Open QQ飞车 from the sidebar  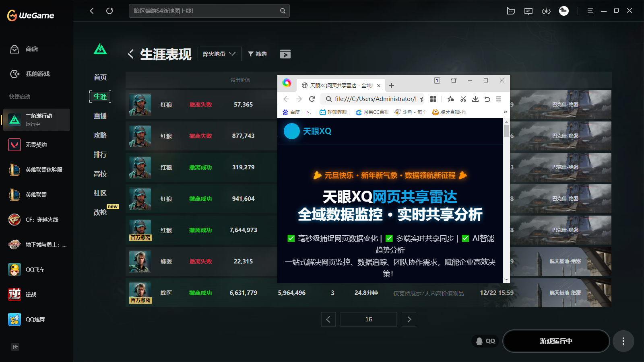(14, 269)
